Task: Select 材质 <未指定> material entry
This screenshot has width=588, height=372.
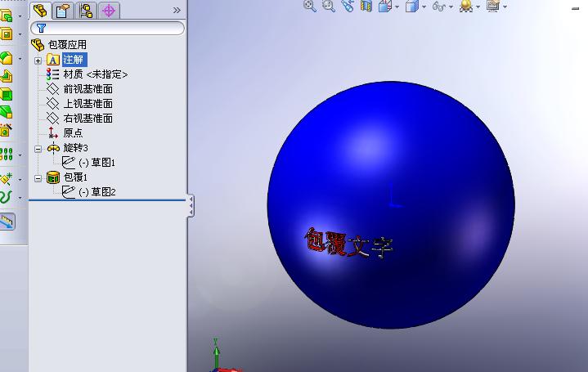Action: [95, 74]
